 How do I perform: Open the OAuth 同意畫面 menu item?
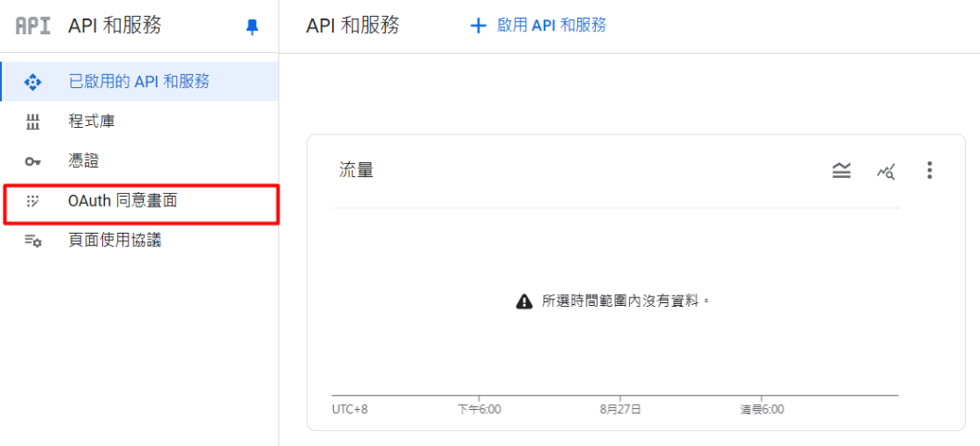(x=140, y=201)
